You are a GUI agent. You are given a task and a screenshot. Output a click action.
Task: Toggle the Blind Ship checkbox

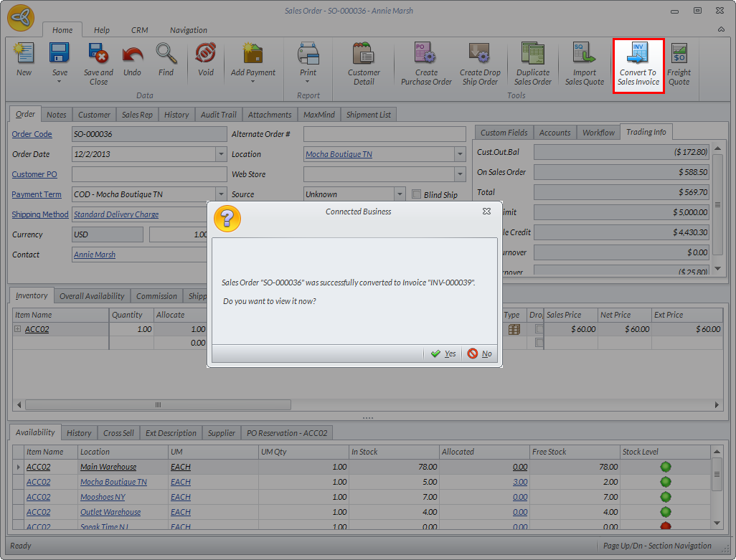tap(417, 194)
